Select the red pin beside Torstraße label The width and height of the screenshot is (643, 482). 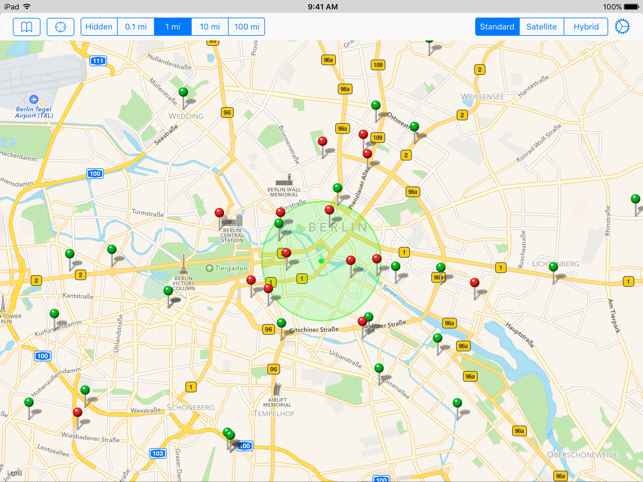pos(280,212)
